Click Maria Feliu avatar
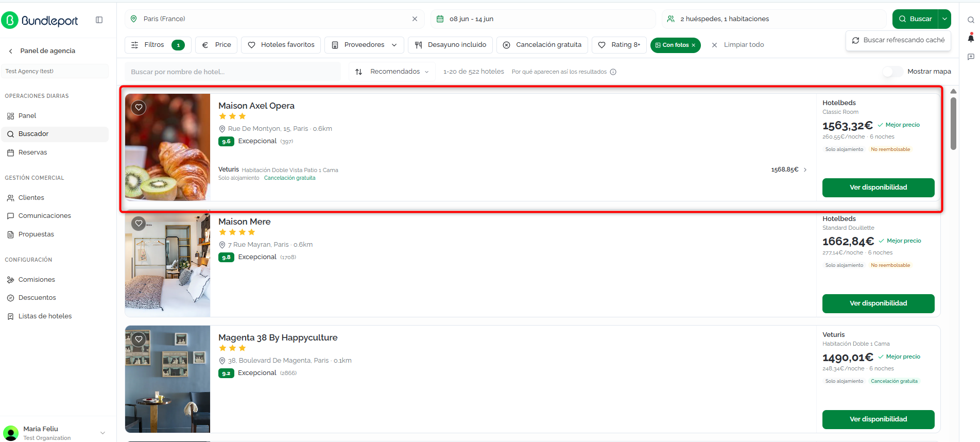This screenshot has height=442, width=980. click(11, 433)
